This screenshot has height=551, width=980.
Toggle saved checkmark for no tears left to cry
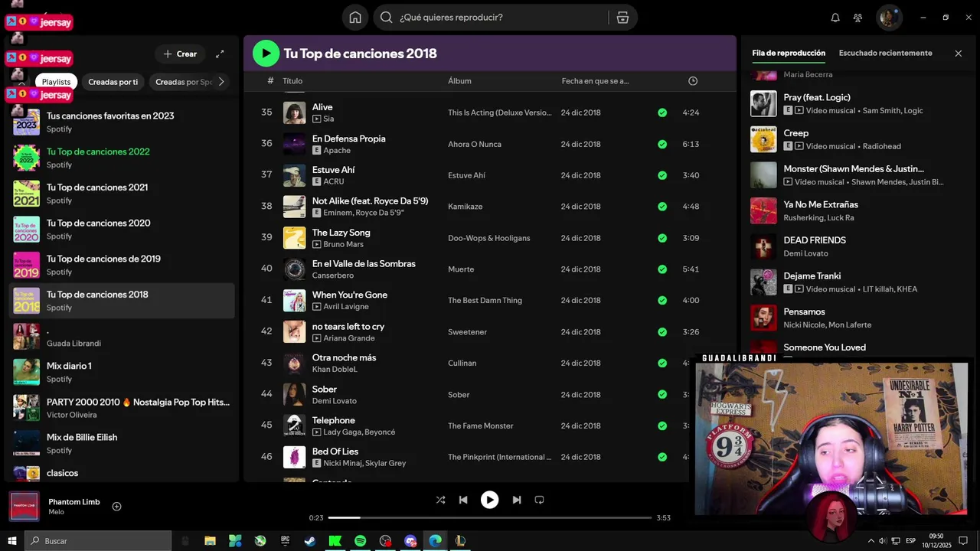point(662,332)
